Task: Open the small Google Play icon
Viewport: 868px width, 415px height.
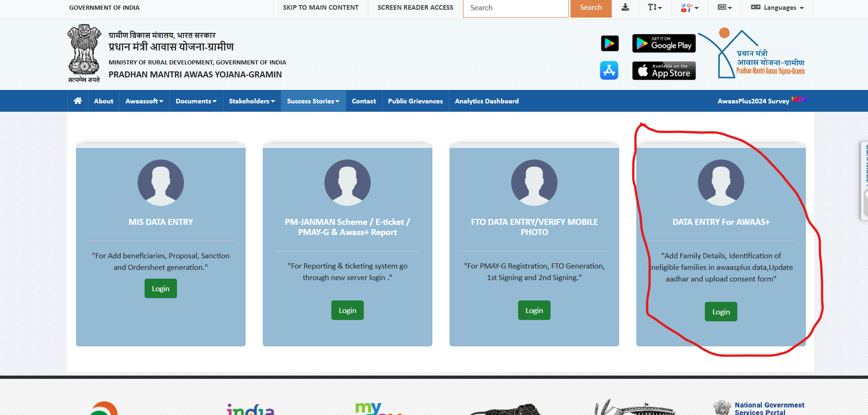Action: (x=609, y=43)
